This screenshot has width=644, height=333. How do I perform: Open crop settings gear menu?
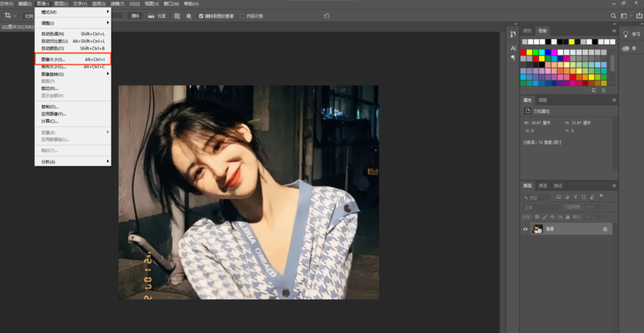click(x=189, y=16)
